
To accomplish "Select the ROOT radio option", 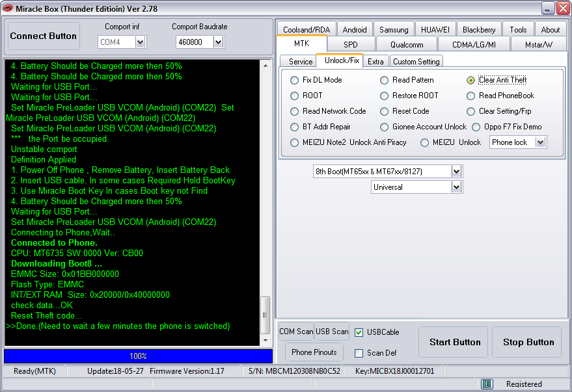I will click(294, 96).
